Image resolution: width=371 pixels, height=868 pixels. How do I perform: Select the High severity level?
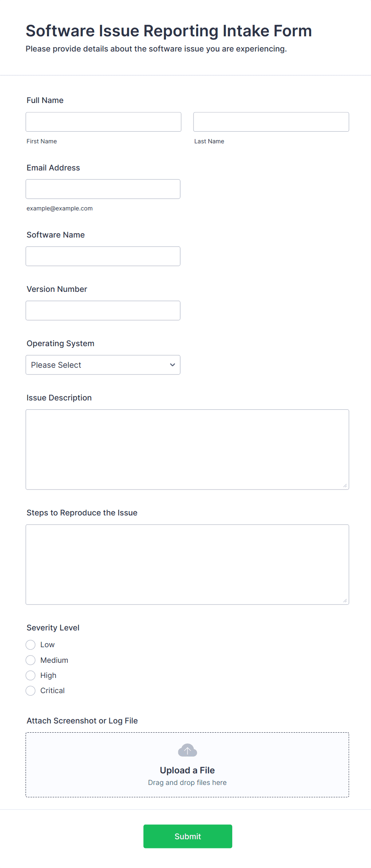30,675
